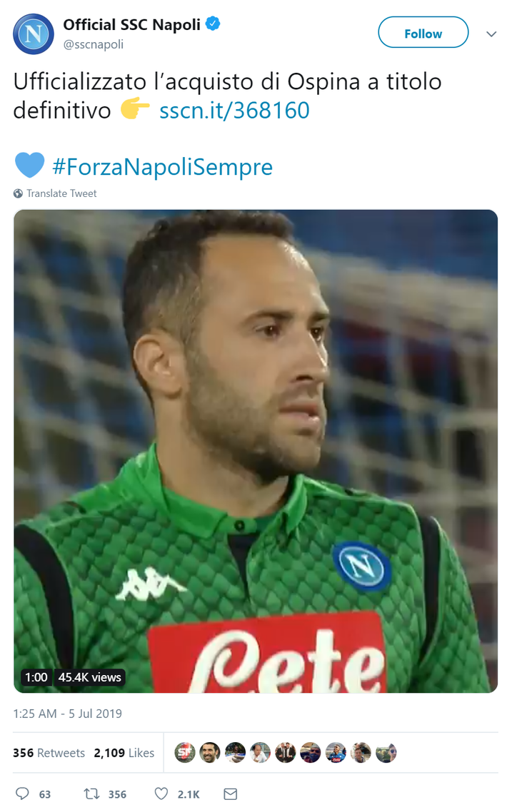Open the first liker avatar with SF logo
The height and width of the screenshot is (812, 507).
[x=184, y=753]
